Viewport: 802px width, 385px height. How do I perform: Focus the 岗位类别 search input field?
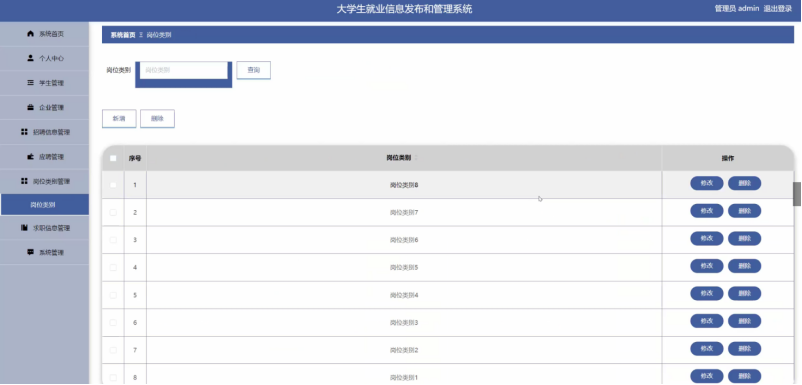(184, 71)
